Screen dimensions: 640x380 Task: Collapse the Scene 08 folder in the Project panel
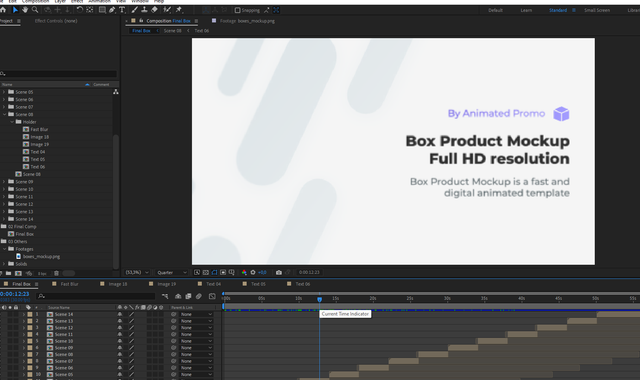pos(4,114)
